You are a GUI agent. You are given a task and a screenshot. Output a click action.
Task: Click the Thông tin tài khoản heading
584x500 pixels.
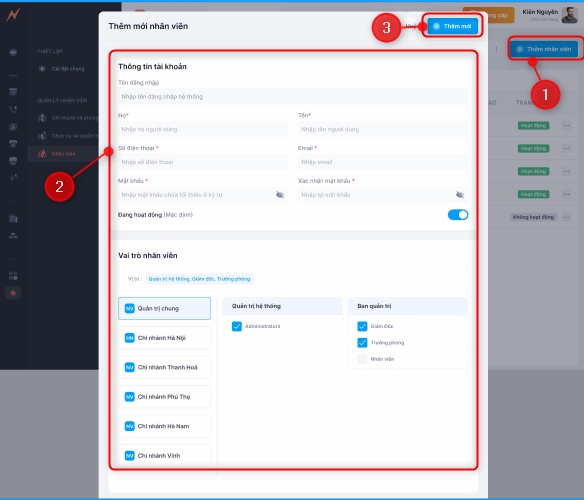(x=152, y=67)
